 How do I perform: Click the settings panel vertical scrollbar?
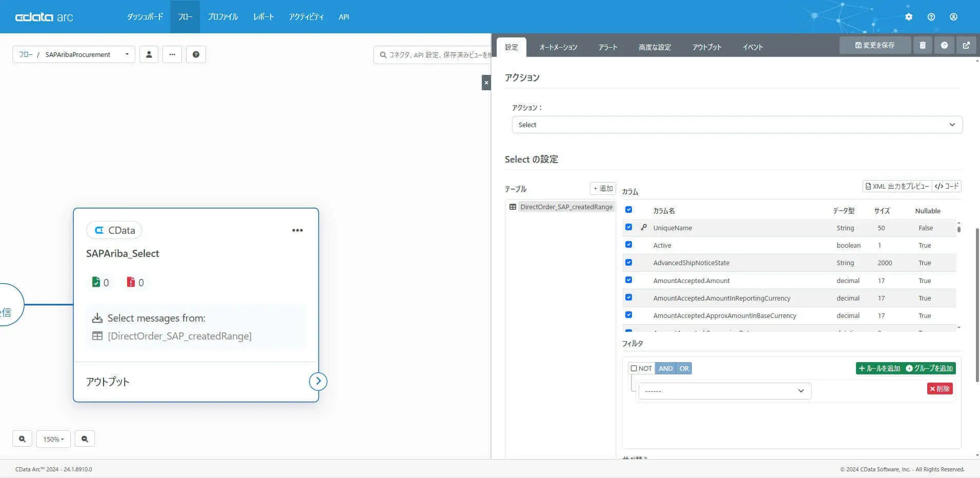(977, 305)
